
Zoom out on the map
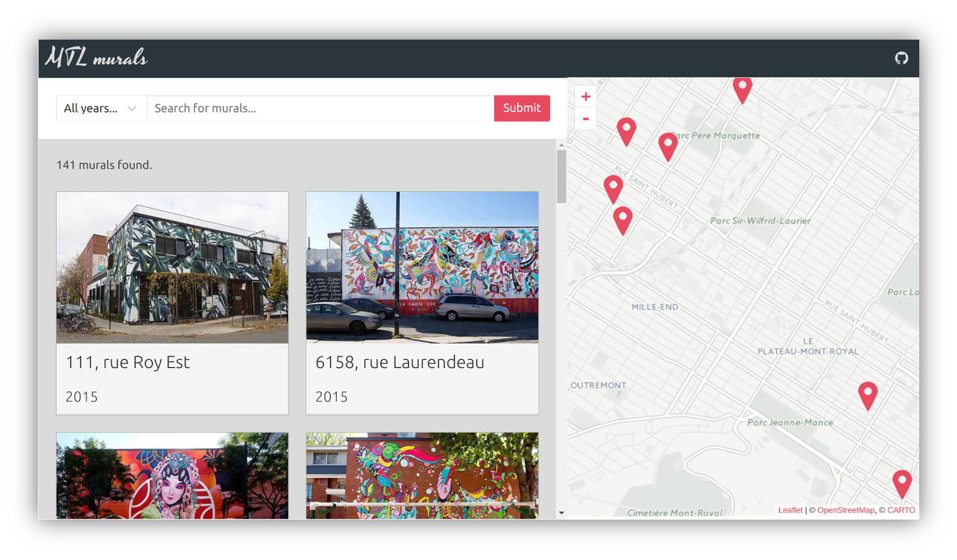pyautogui.click(x=586, y=118)
